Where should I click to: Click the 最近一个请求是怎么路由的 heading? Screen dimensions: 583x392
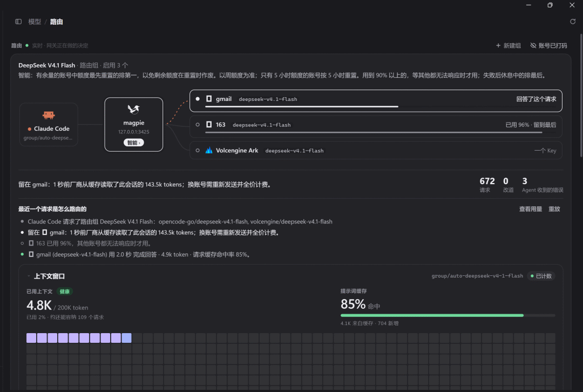click(x=52, y=209)
